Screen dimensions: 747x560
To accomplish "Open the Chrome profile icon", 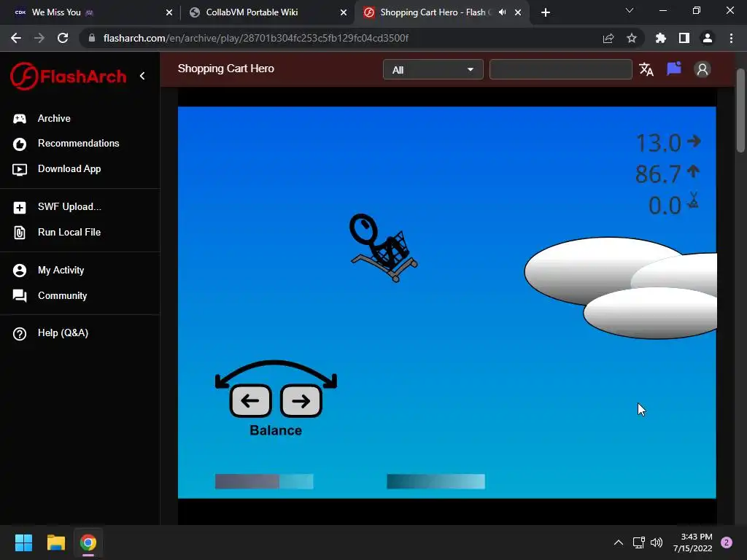I will click(x=708, y=38).
